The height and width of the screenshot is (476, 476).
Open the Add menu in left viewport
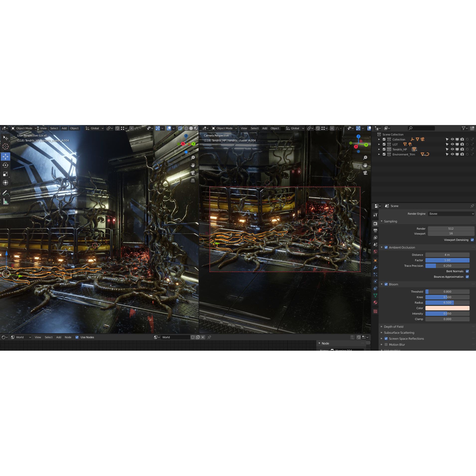(64, 128)
